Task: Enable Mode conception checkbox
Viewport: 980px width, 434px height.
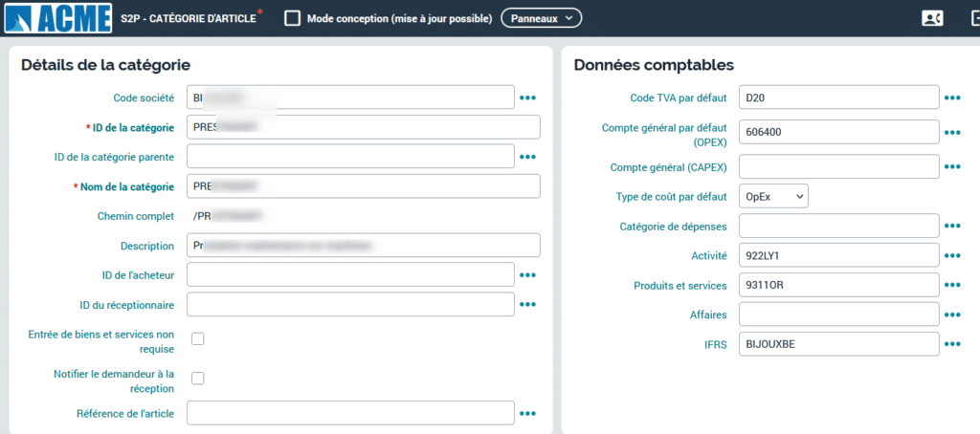Action: (x=293, y=18)
